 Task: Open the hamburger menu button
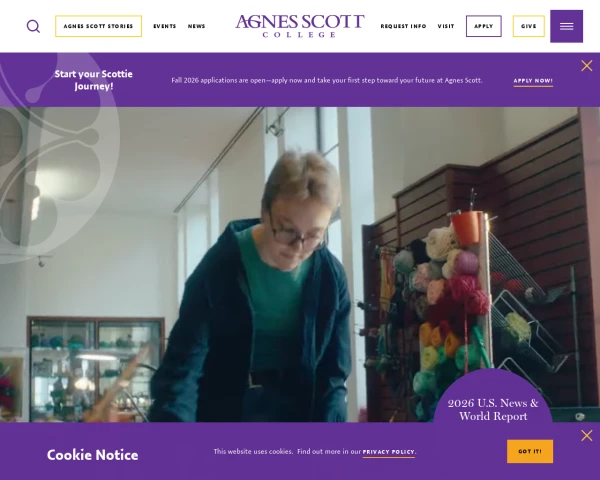click(x=566, y=26)
